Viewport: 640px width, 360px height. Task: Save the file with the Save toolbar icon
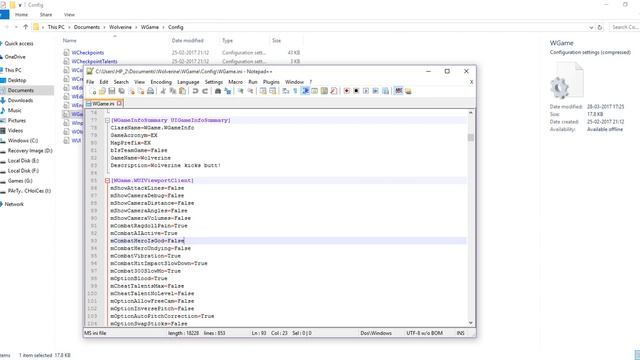pos(111,91)
